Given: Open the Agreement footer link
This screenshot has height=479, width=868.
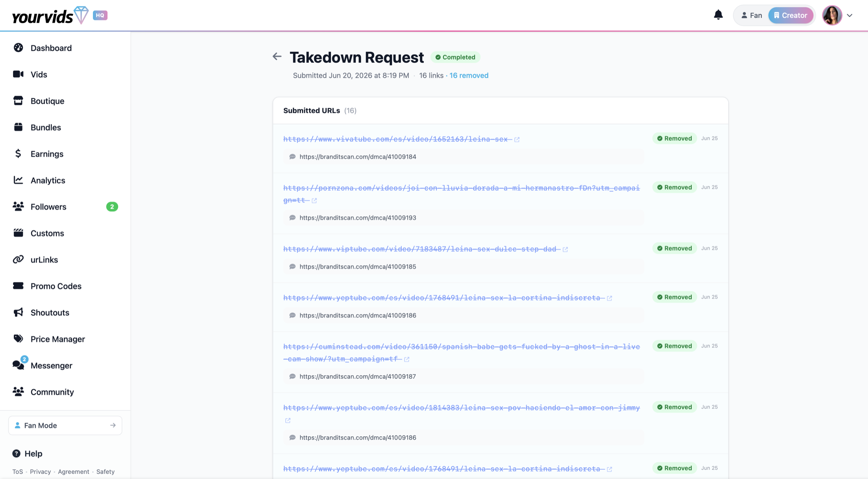Looking at the screenshot, I should tap(73, 472).
